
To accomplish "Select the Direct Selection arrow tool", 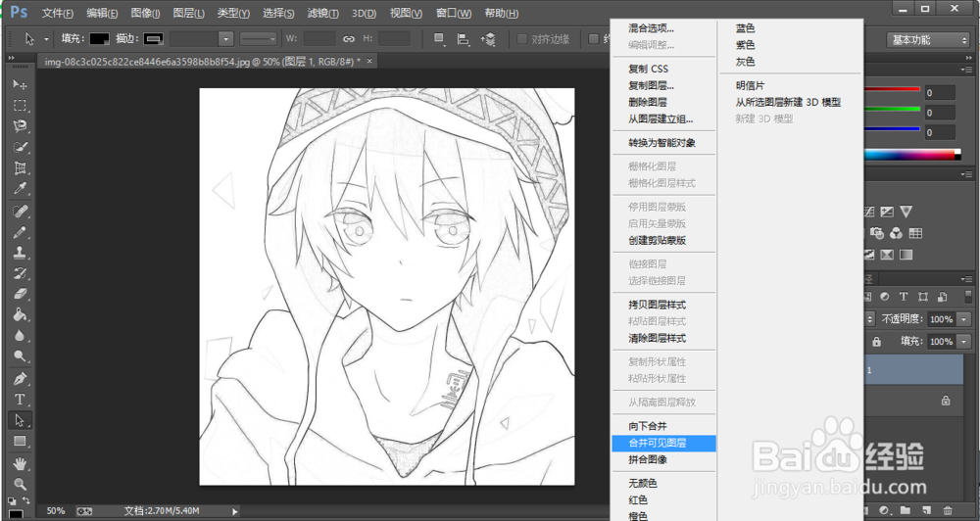I will (x=20, y=420).
